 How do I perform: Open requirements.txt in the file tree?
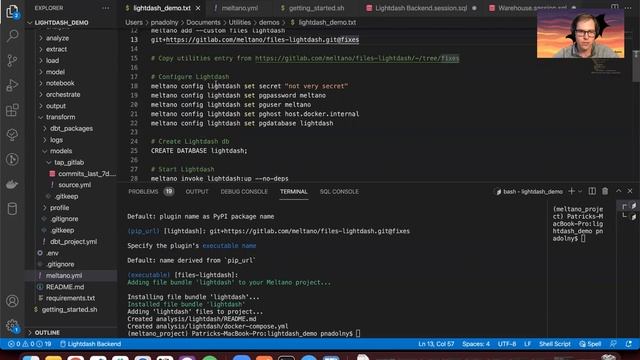70,298
